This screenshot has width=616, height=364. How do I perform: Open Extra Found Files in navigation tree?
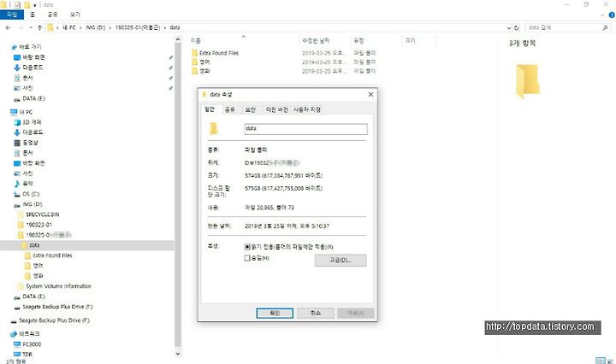(x=48, y=255)
